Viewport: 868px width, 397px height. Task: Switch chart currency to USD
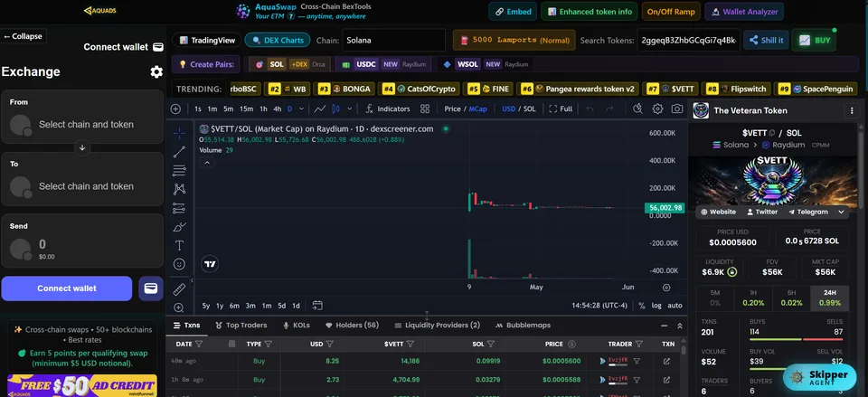(509, 109)
